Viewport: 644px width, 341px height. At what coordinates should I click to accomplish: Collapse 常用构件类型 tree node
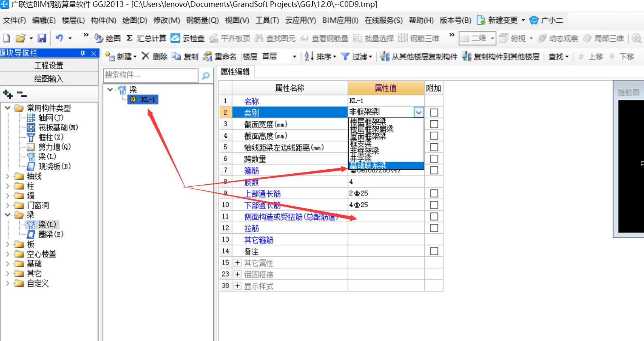(8, 108)
